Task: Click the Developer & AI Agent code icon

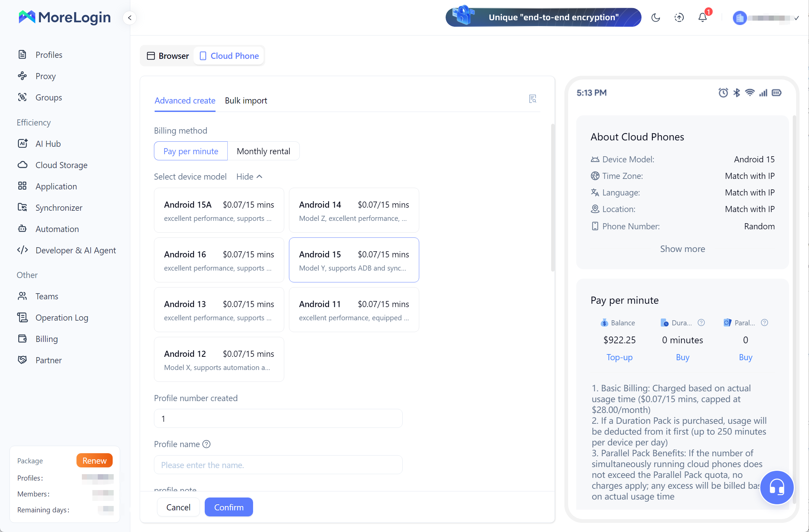Action: pos(22,250)
